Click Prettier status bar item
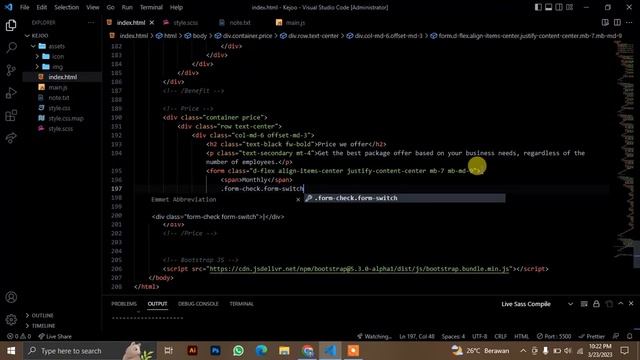The image size is (640, 360). click(591, 336)
